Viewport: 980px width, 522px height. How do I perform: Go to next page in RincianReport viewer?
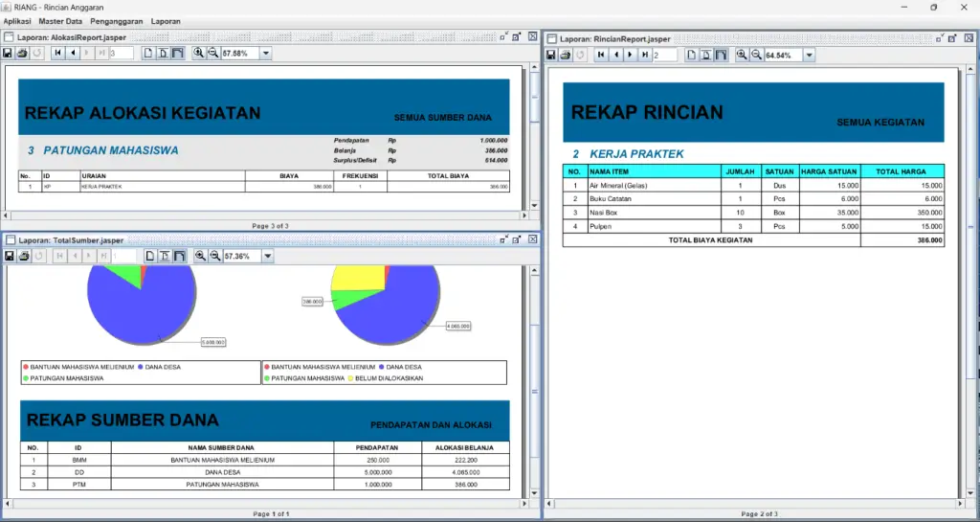[x=630, y=56]
